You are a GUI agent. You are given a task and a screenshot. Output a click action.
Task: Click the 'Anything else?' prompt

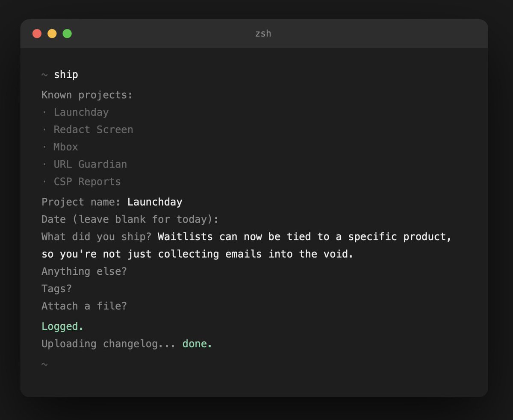(x=84, y=271)
